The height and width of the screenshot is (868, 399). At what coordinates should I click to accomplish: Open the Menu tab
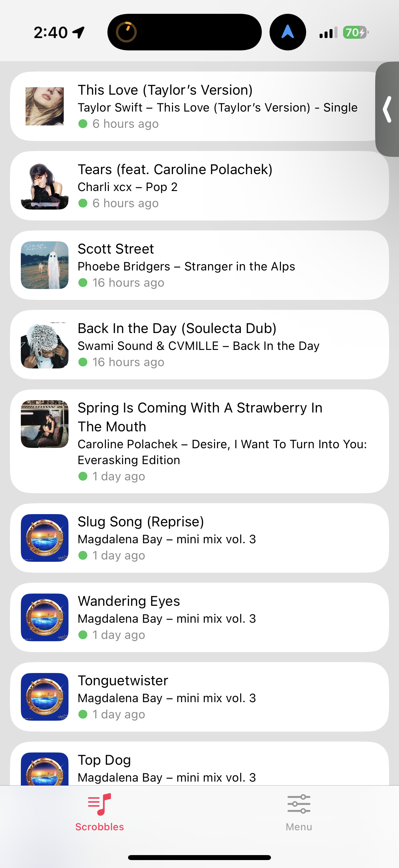point(299,812)
